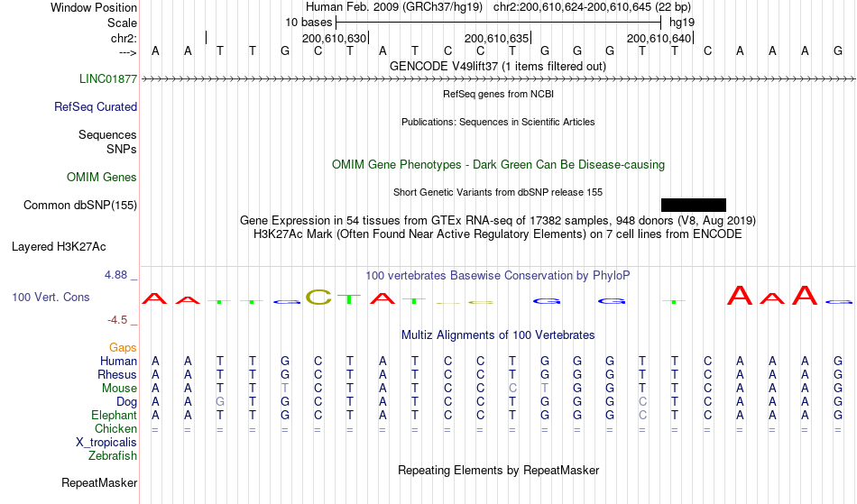This screenshot has width=857, height=504.
Task: Click the 4.88 PhyloP upper limit value
Action: coord(115,275)
